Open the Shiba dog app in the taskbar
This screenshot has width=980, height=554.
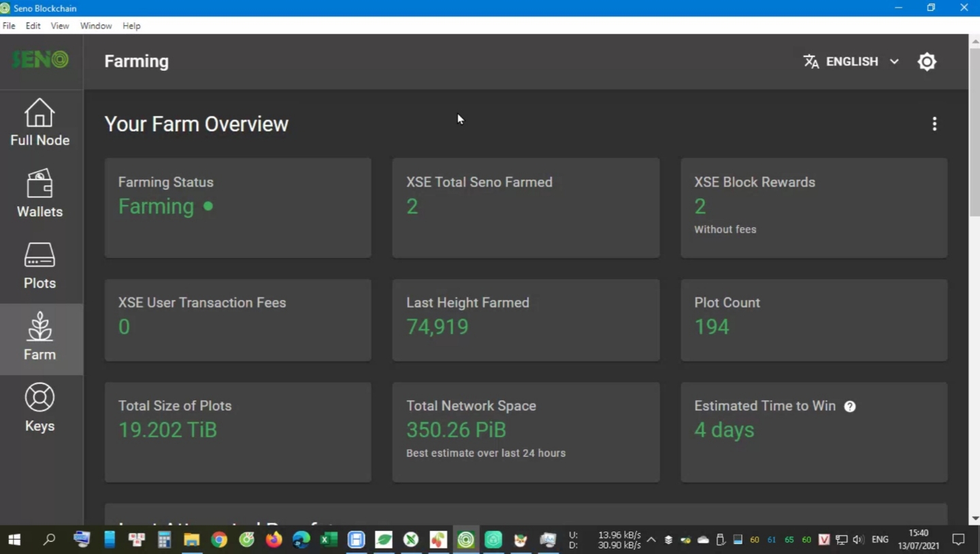click(x=521, y=540)
